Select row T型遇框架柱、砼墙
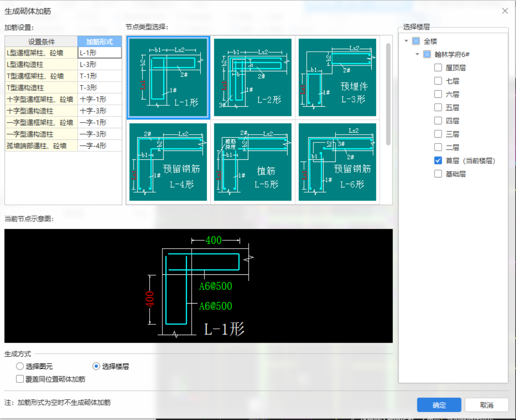Screen dimensions: 516x420 pyautogui.click(x=41, y=76)
